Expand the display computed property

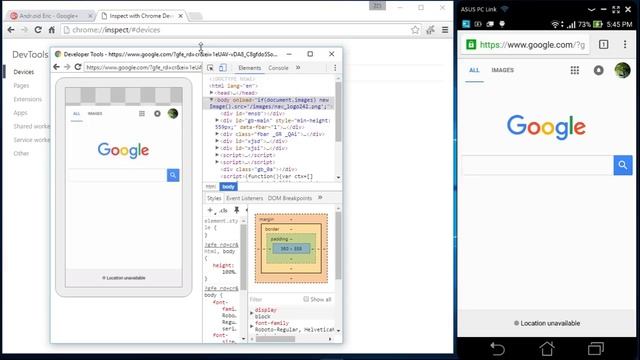[x=252, y=313]
